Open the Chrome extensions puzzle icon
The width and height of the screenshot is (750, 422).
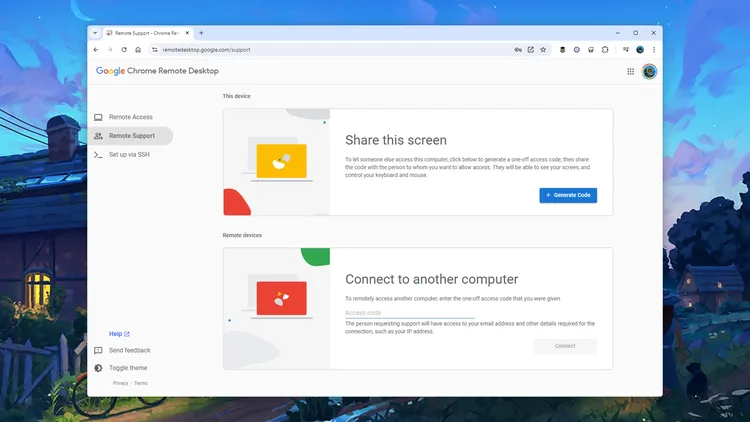tap(605, 49)
